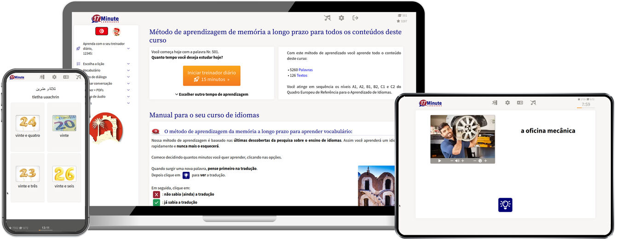
Task: Click the speaker icon on the tablet video bar
Action: tap(457, 161)
